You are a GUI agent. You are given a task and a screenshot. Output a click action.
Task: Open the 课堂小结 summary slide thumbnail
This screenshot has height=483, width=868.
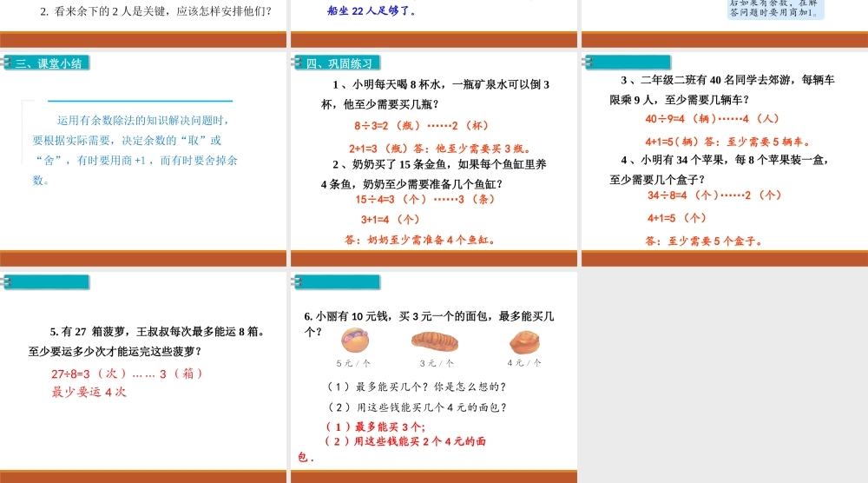[143, 156]
